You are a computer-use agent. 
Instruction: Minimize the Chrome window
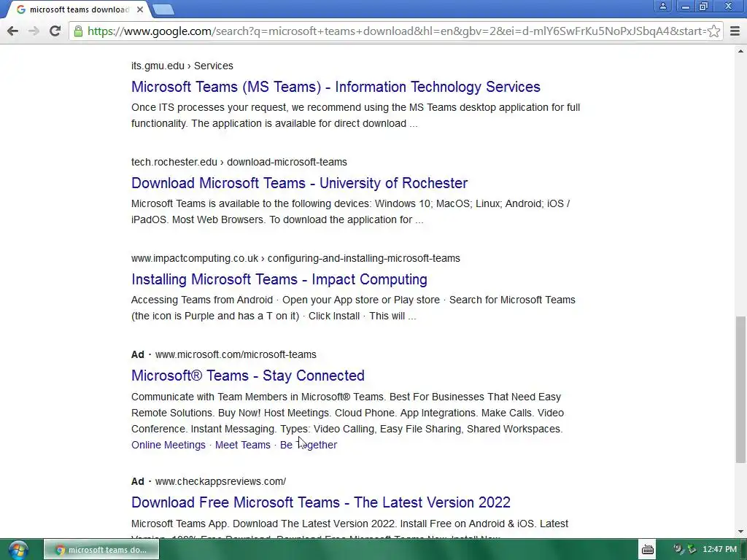point(686,6)
